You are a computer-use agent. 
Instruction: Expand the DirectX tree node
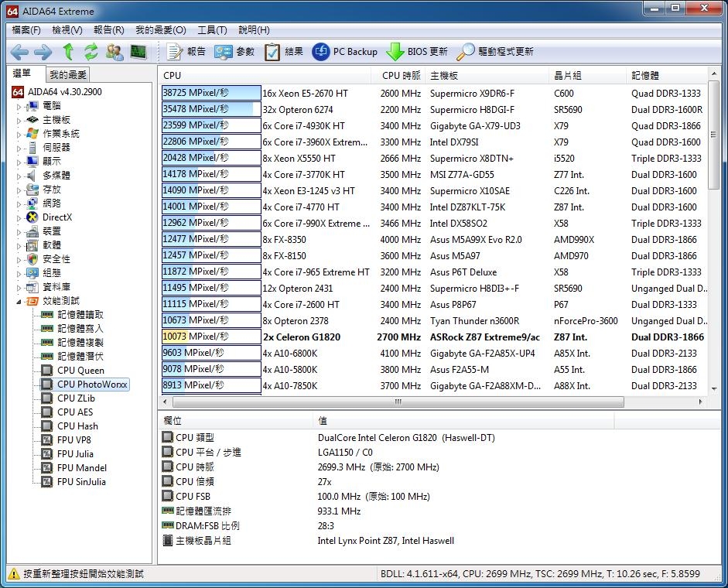click(x=19, y=218)
